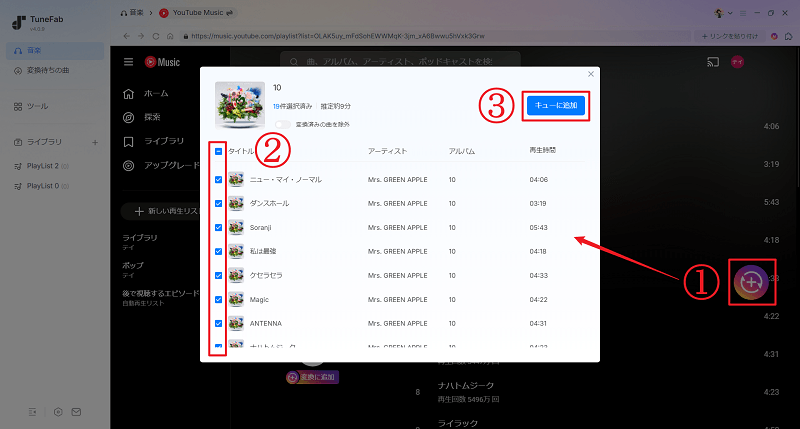Select 音楽 in the TuneFab sidebar
This screenshot has height=429, width=800.
coord(55,51)
